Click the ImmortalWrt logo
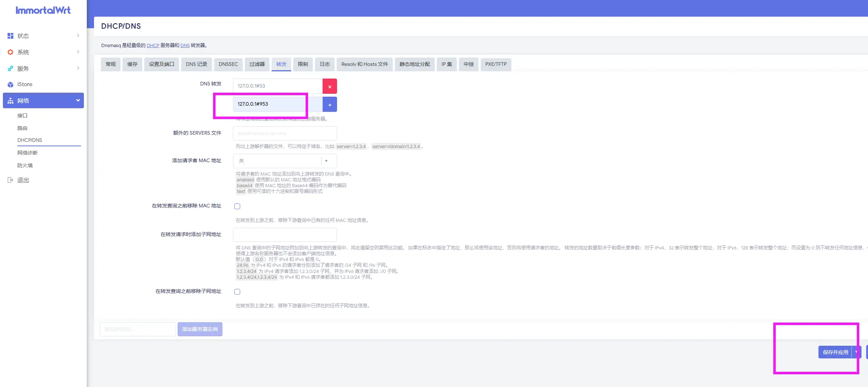Image resolution: width=868 pixels, height=387 pixels. click(x=43, y=10)
